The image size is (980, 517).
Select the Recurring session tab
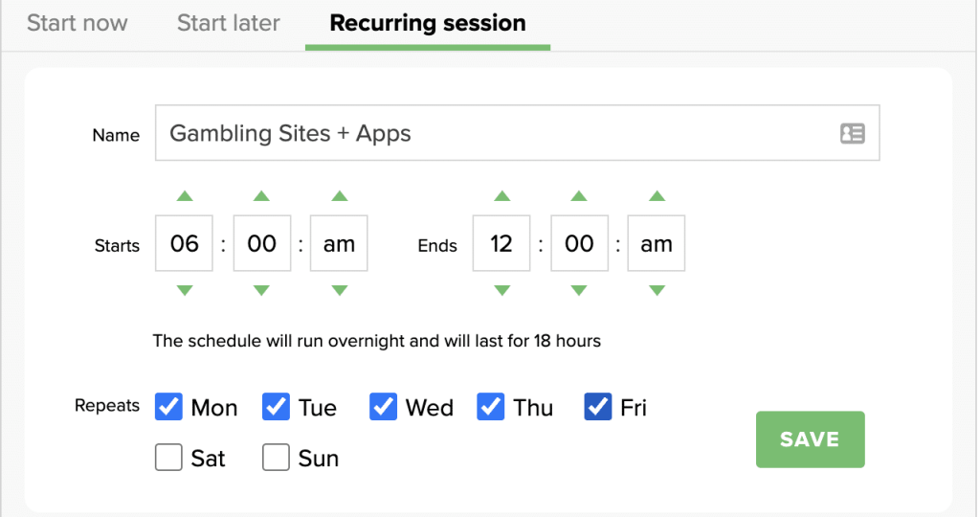click(x=427, y=23)
